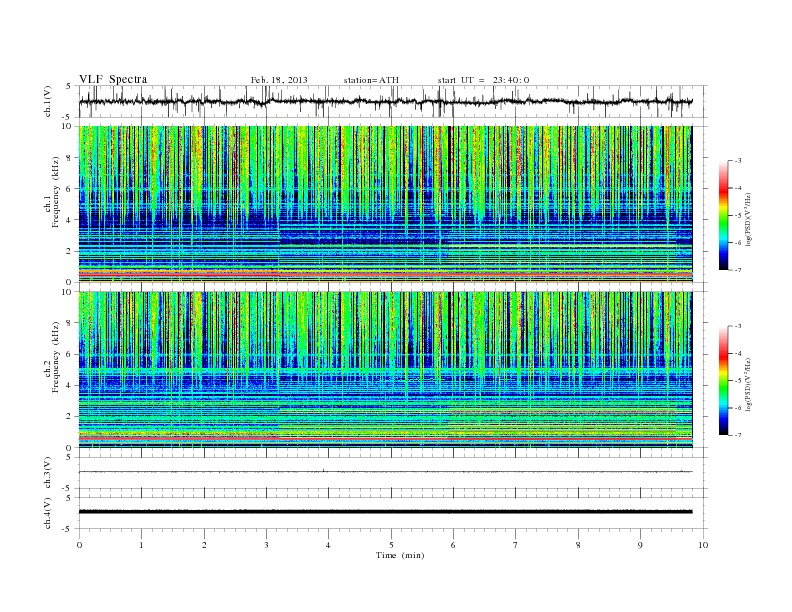Viewport: 792px width, 612px height.
Task: Click the ch.2 spectrogram panel
Action: click(385, 369)
